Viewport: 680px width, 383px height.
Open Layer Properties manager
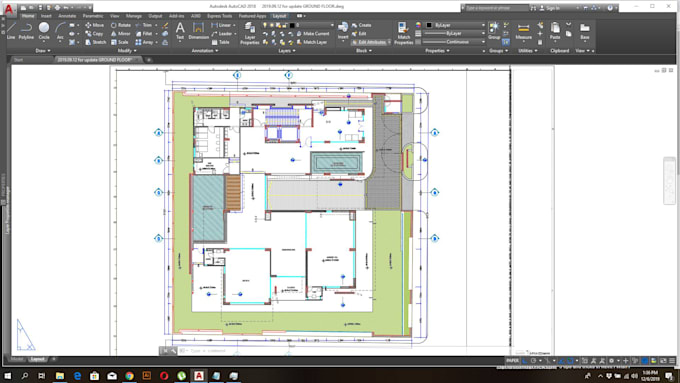click(250, 33)
